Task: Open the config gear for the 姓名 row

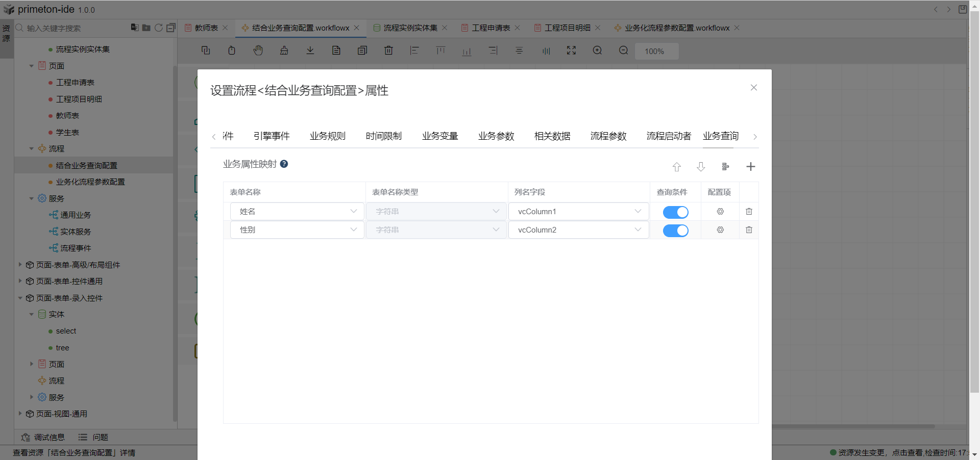Action: tap(720, 212)
